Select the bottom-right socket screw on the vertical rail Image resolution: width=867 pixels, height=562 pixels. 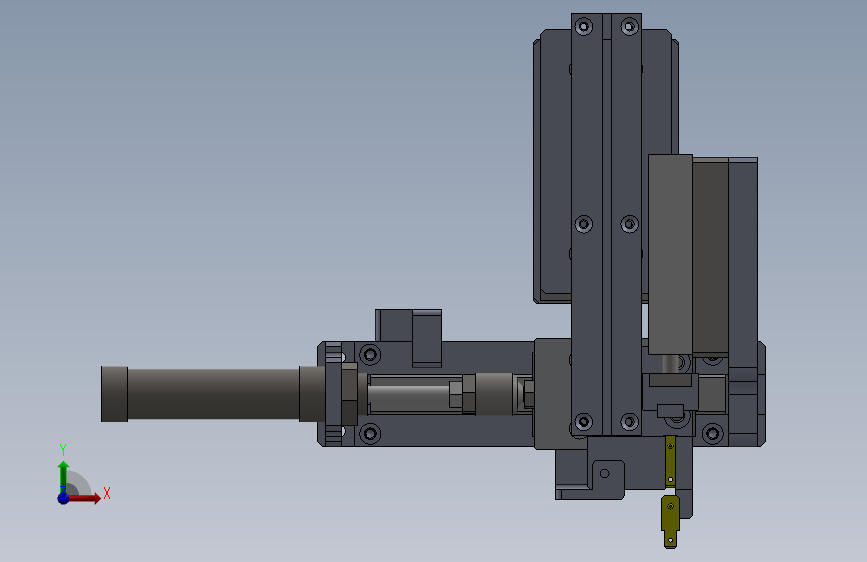point(629,422)
